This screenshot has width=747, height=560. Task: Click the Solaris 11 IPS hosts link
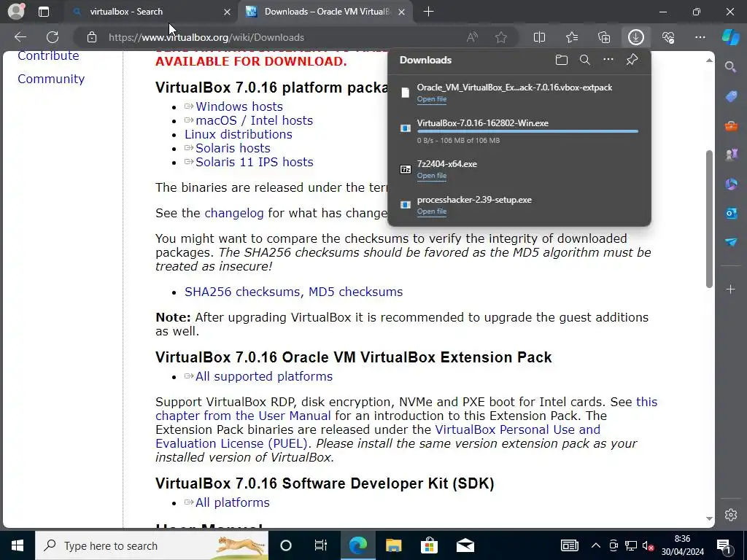pos(255,162)
